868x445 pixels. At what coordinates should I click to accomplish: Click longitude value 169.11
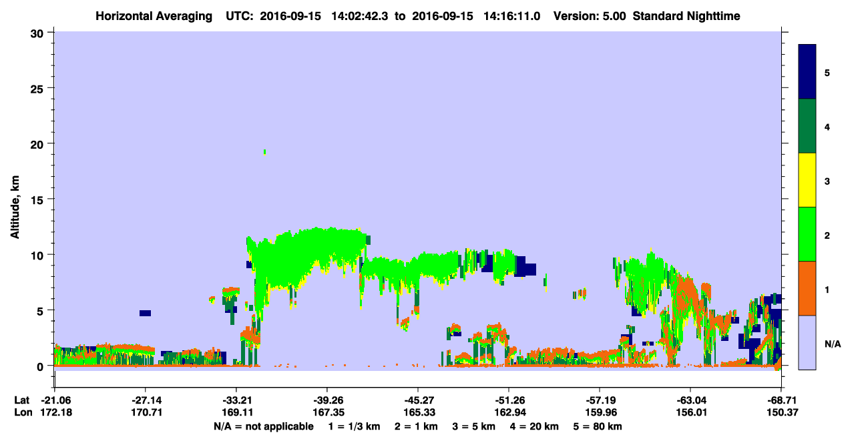tap(236, 413)
